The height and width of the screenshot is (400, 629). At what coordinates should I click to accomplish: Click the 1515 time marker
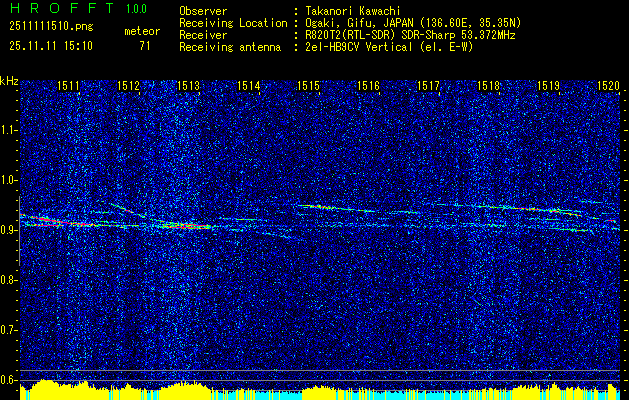tap(308, 85)
